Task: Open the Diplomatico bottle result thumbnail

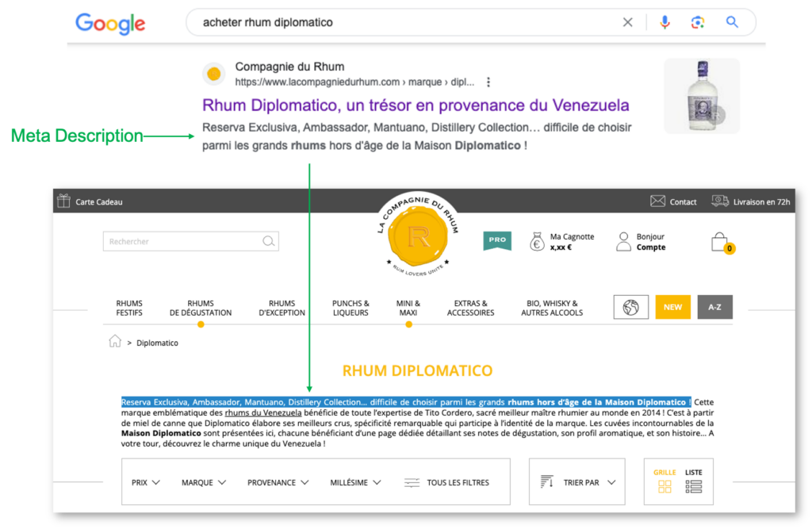Action: click(702, 96)
